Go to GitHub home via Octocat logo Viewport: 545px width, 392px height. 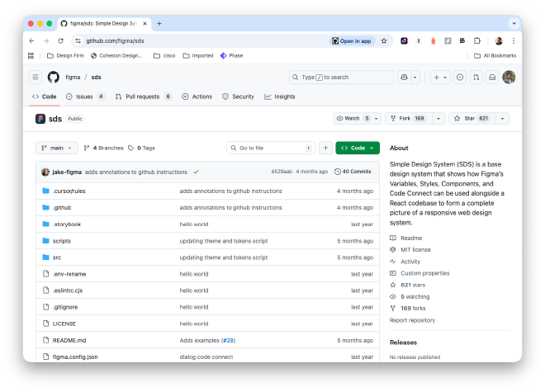point(54,77)
